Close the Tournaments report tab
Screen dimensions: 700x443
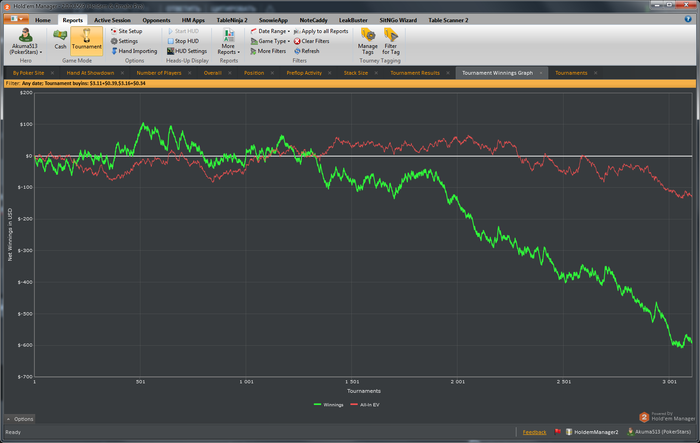[x=596, y=73]
